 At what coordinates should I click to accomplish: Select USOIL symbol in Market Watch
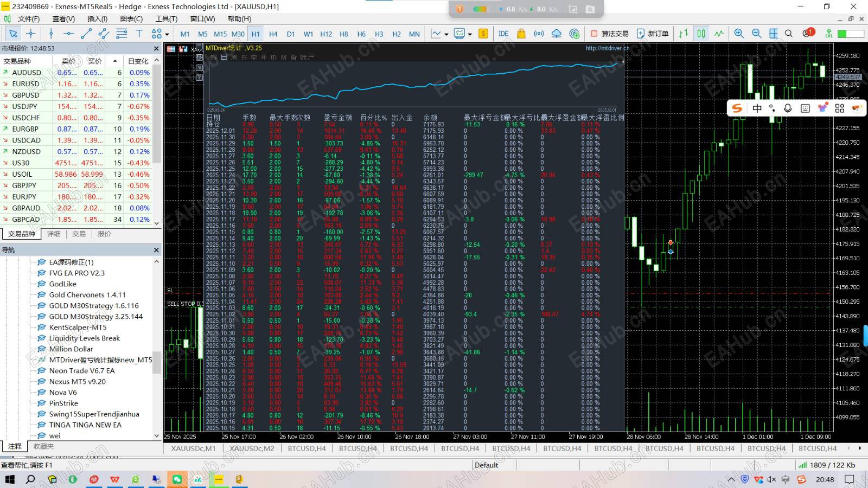[76, 174]
